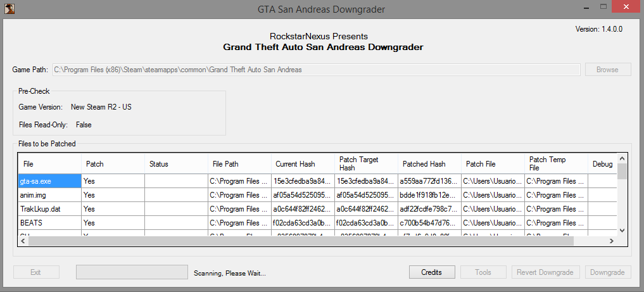Click the Current Hash column header

click(303, 164)
